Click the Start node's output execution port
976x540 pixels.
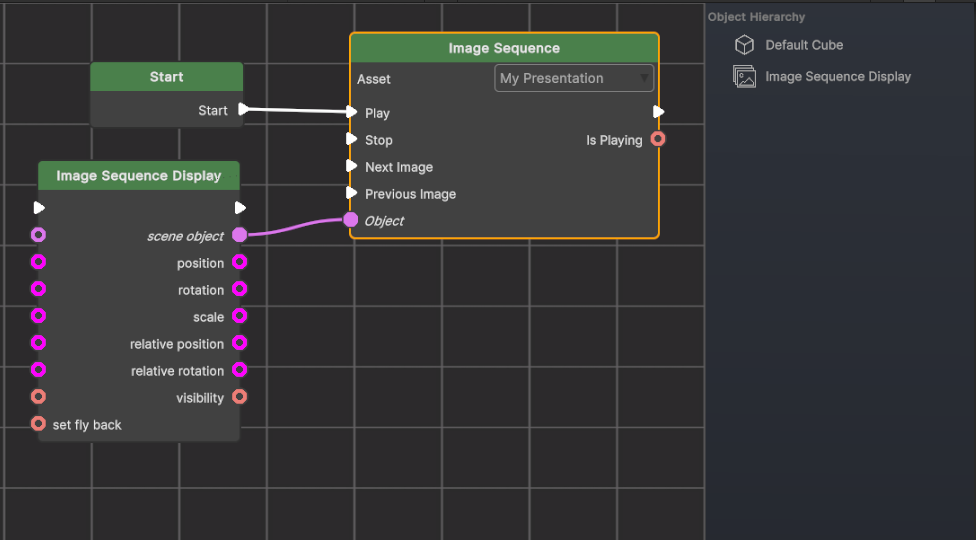[x=243, y=109]
